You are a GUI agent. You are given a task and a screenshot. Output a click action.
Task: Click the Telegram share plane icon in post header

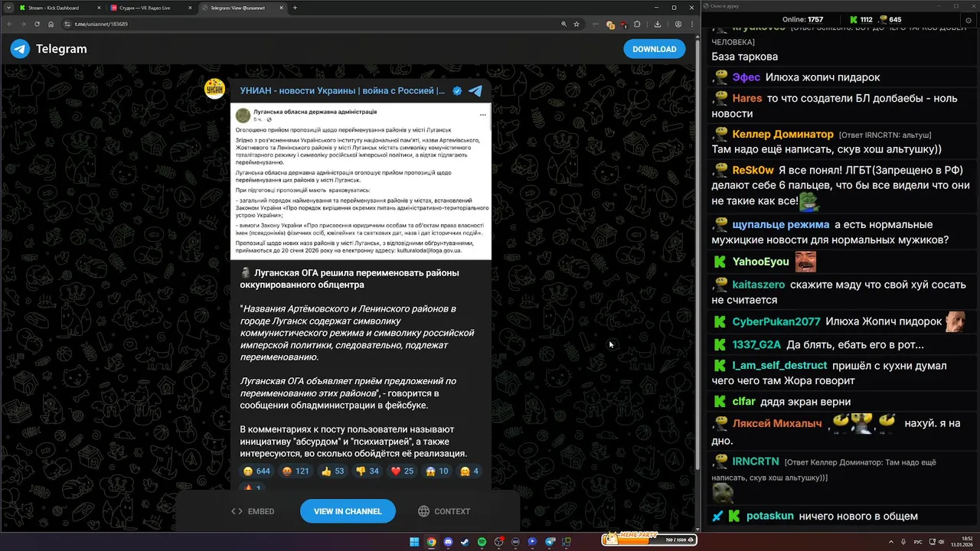(x=475, y=90)
